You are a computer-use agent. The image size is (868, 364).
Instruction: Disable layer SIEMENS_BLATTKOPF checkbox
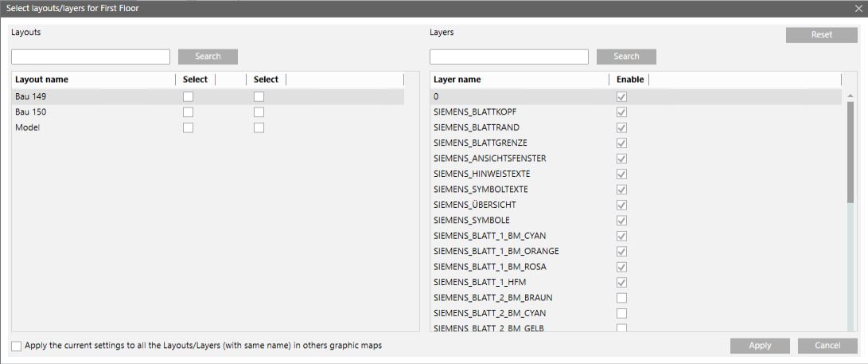click(622, 112)
